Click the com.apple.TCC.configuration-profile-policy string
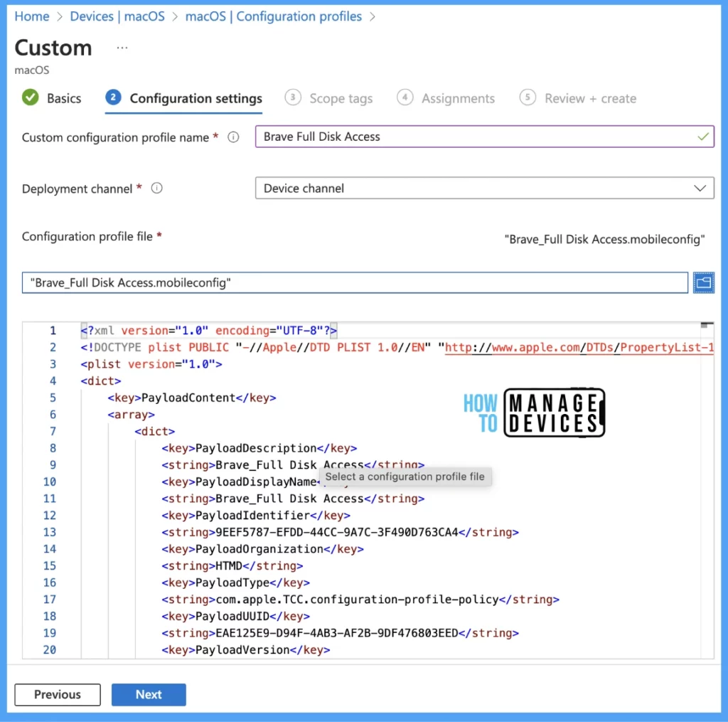Viewport: 728px width, 722px height. click(357, 600)
